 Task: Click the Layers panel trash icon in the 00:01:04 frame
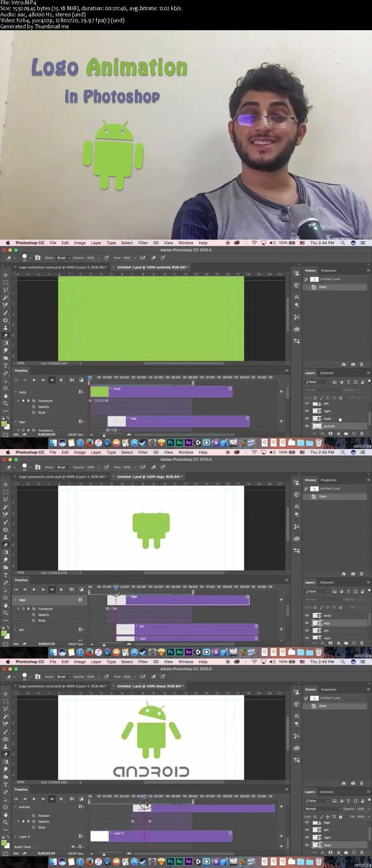click(361, 643)
